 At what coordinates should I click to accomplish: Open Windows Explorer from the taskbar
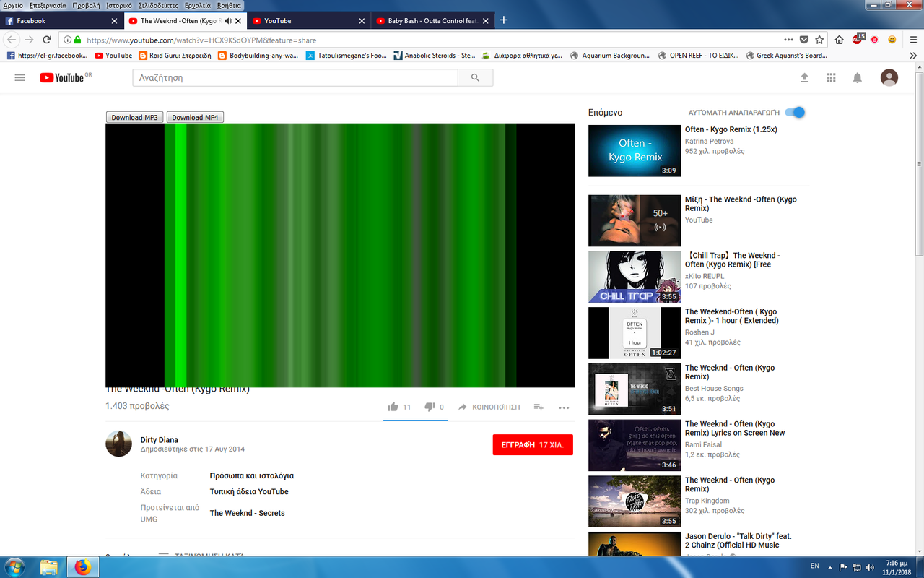point(49,567)
